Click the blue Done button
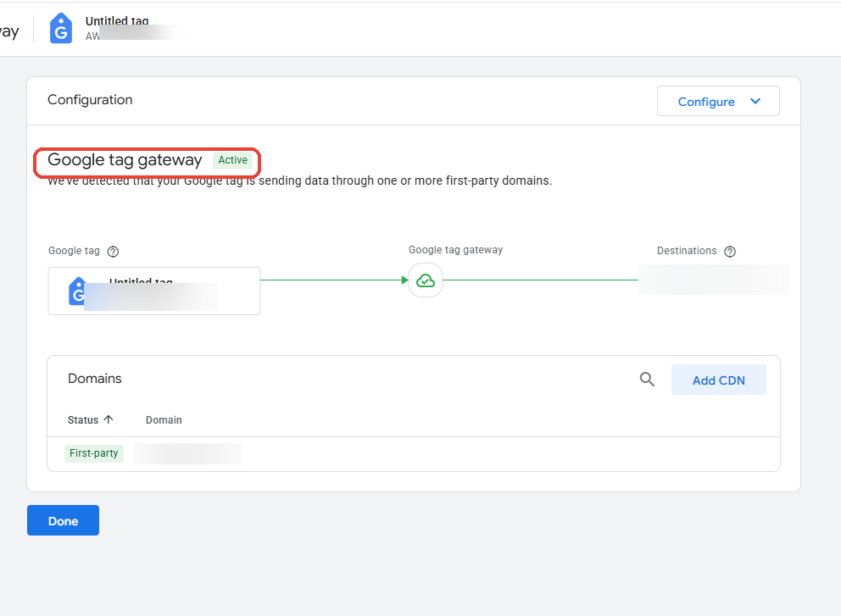This screenshot has width=841, height=616. (x=64, y=520)
